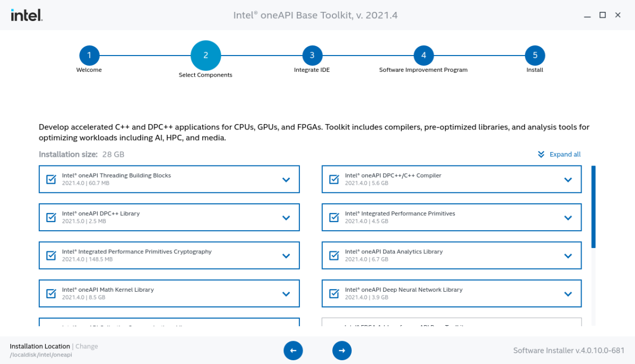Select step 2 Select Components circle
This screenshot has width=635, height=364.
[206, 56]
